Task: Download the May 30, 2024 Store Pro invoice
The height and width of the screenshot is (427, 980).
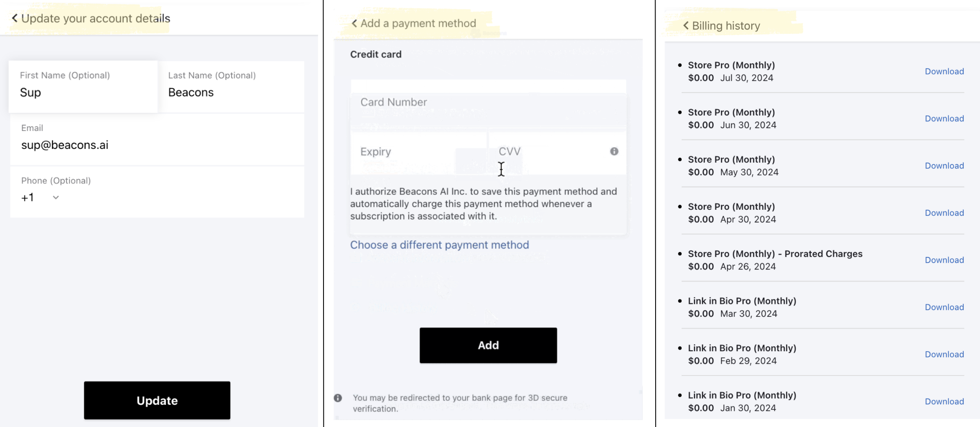Action: 944,166
